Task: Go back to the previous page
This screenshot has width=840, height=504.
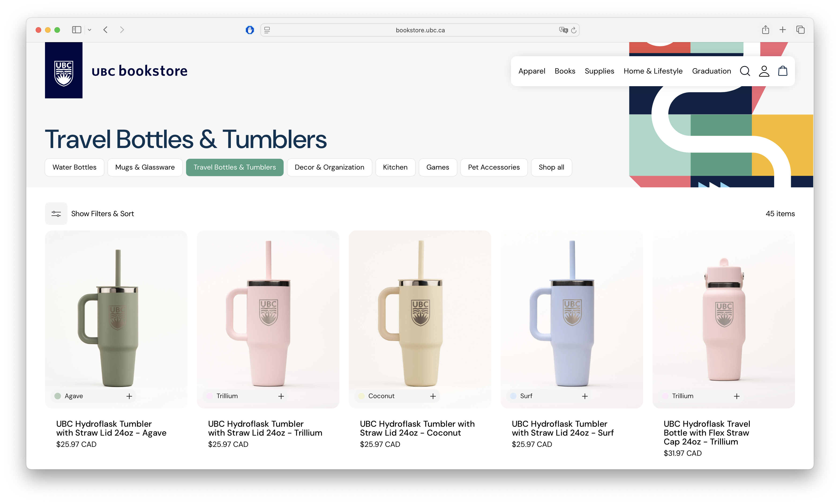Action: tap(105, 30)
